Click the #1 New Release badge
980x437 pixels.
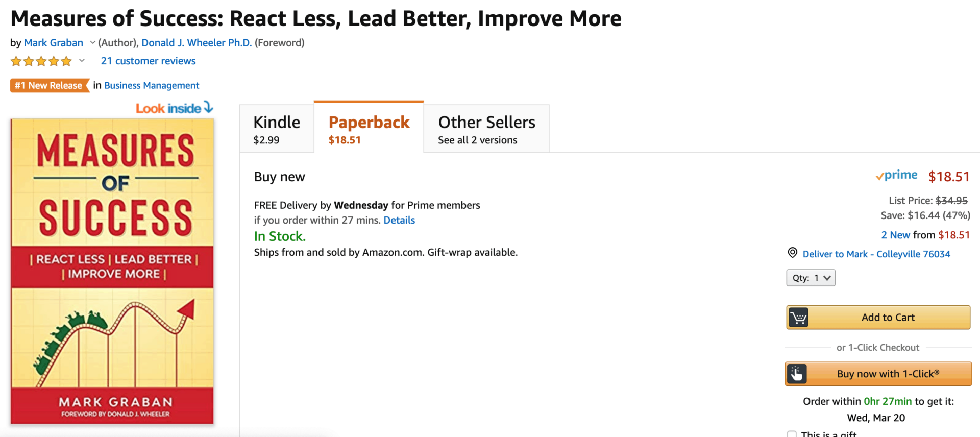point(50,85)
